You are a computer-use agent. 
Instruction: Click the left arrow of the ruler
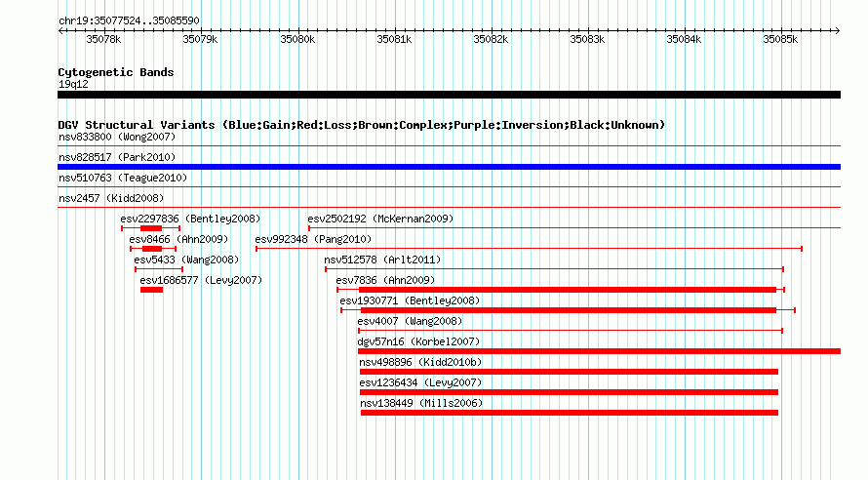coord(60,30)
